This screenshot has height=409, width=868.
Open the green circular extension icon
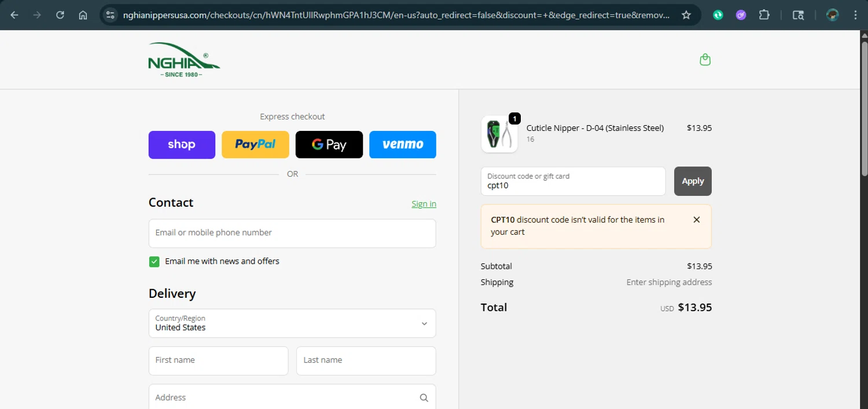coord(718,15)
